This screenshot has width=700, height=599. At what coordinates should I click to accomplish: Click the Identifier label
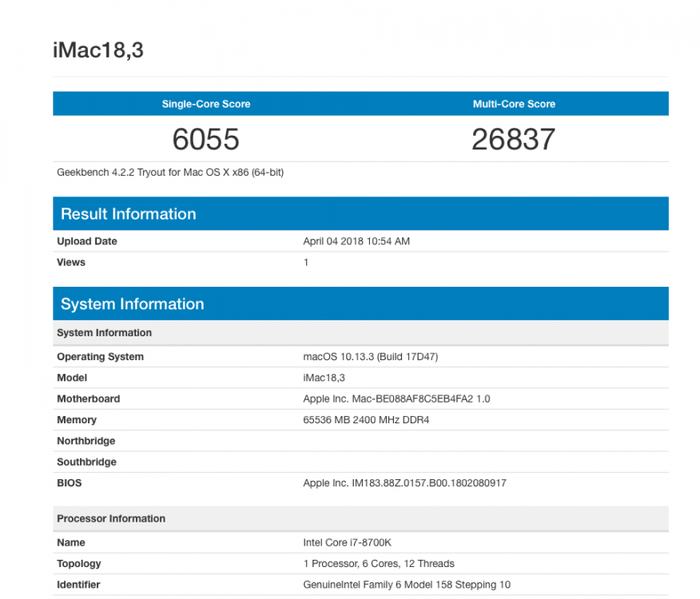click(78, 585)
